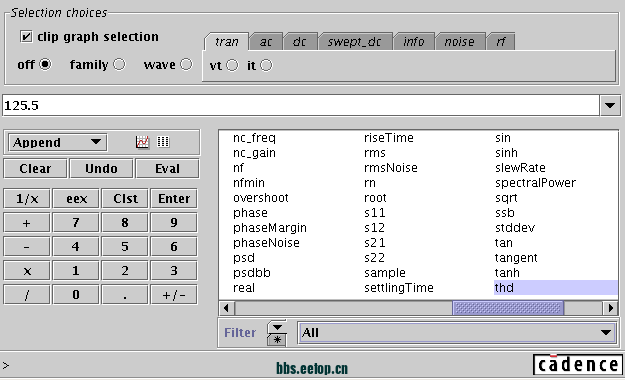Click the +/- sign change button
The width and height of the screenshot is (625, 380).
[174, 295]
